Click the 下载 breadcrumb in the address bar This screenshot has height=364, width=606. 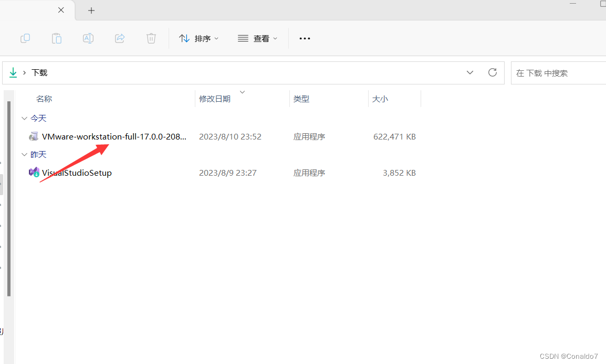coord(39,73)
